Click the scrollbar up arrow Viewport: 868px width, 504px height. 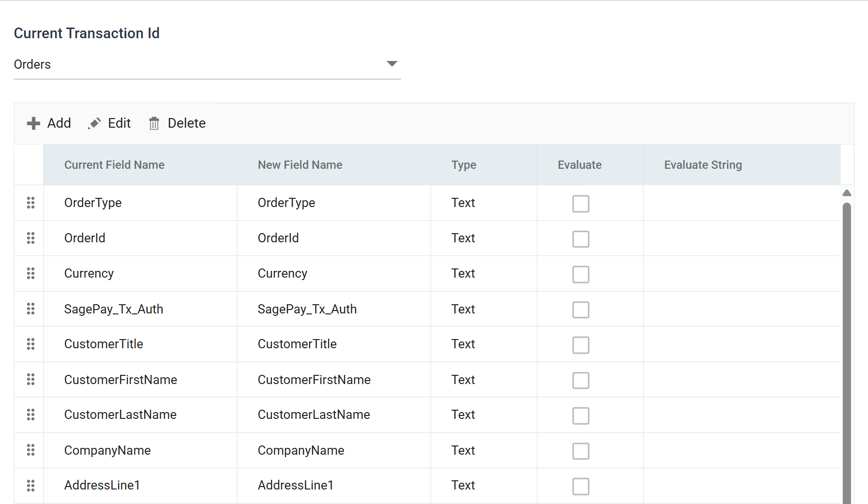[x=847, y=193]
